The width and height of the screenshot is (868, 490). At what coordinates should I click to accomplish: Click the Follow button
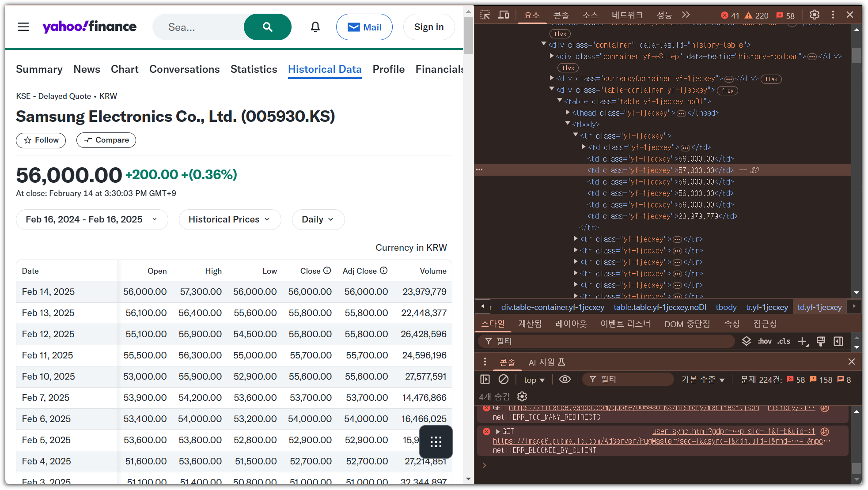point(41,140)
